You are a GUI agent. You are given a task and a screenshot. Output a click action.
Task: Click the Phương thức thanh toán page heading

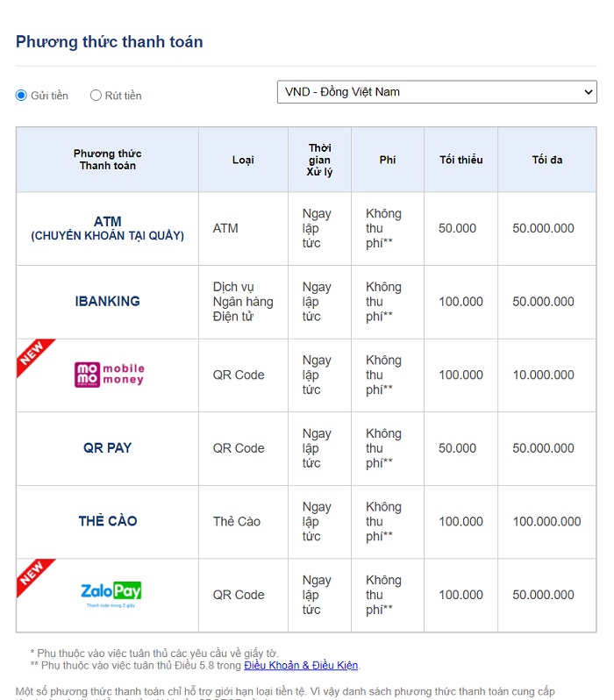(x=110, y=41)
